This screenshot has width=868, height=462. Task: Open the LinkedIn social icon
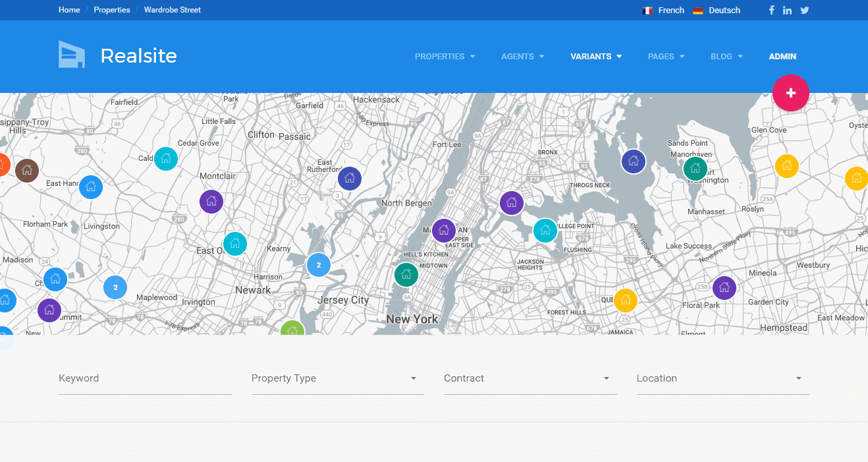pyautogui.click(x=788, y=10)
